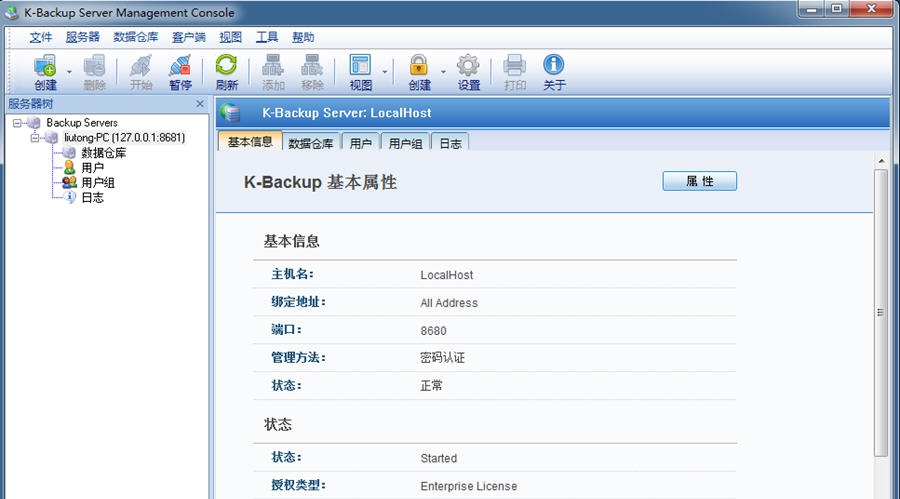Switch to the 用户组 tab
The image size is (900, 499).
[405, 143]
